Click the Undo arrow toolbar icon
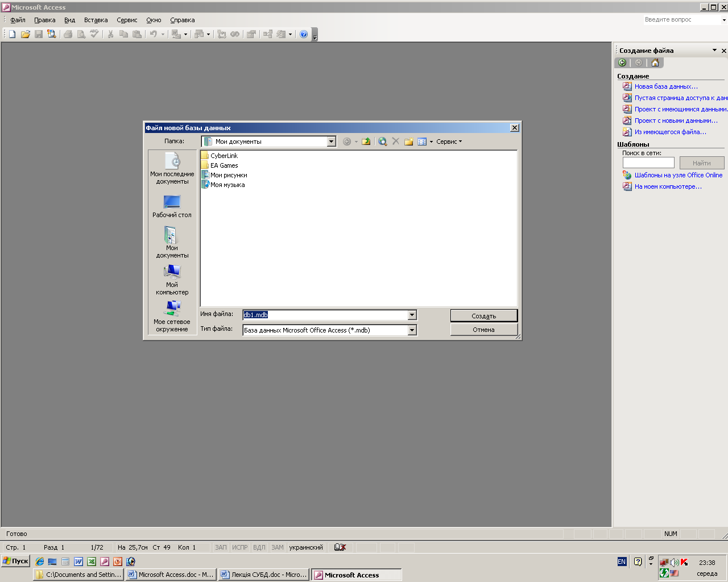728x582 pixels. (x=153, y=34)
